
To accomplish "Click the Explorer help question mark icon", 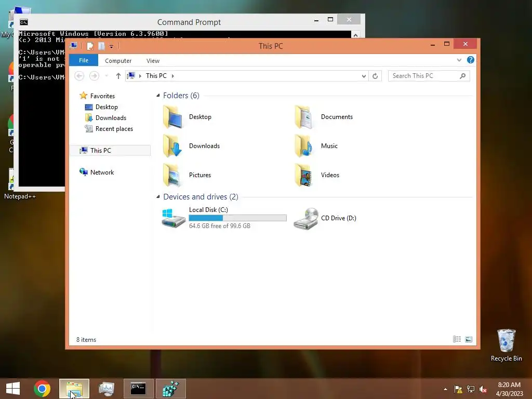I will pyautogui.click(x=470, y=60).
